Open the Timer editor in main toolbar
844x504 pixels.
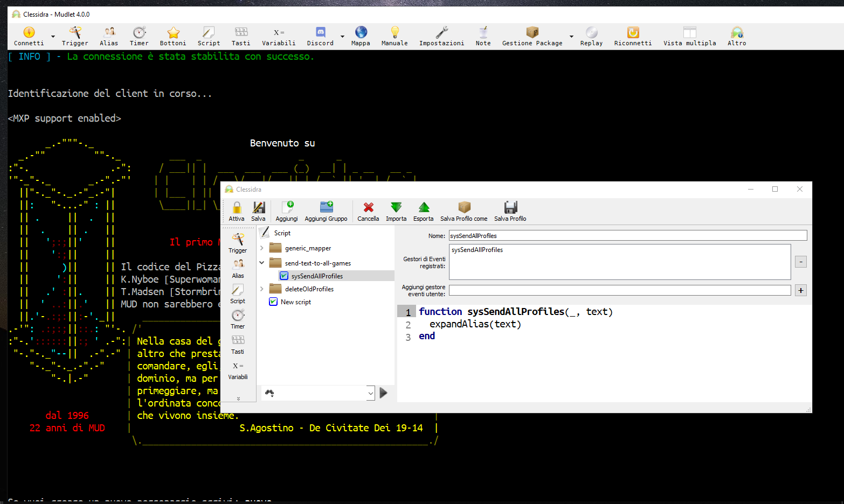(x=139, y=36)
